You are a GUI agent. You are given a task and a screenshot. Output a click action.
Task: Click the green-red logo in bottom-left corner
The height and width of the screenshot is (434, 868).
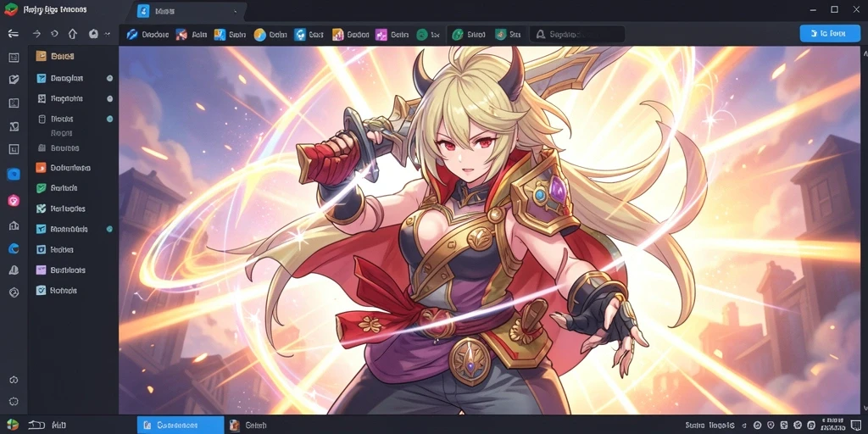[x=12, y=425]
